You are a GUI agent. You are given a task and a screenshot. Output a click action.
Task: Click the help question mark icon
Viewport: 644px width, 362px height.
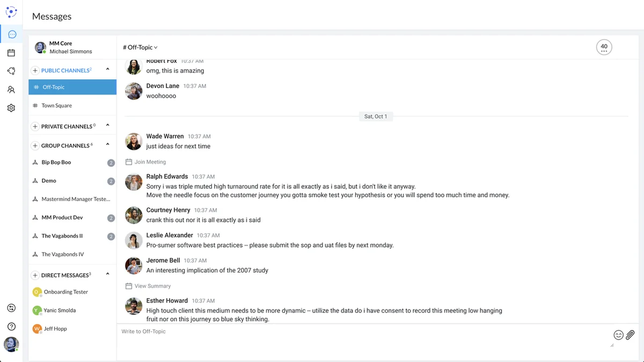[11, 326]
